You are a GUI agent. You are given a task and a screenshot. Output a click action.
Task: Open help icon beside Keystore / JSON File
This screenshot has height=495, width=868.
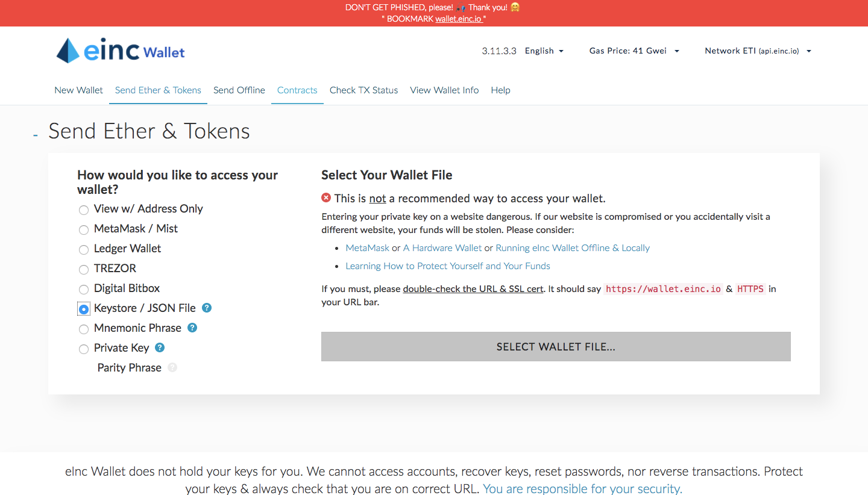click(207, 308)
